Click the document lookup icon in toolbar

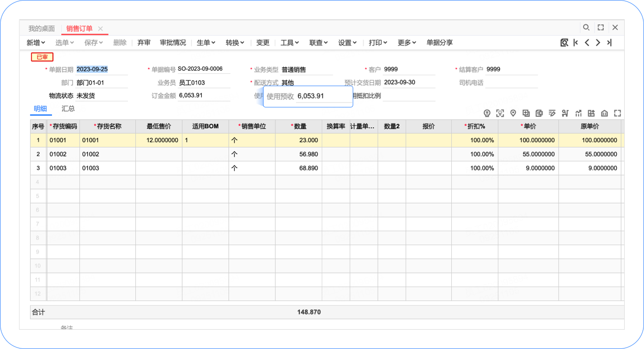[564, 43]
